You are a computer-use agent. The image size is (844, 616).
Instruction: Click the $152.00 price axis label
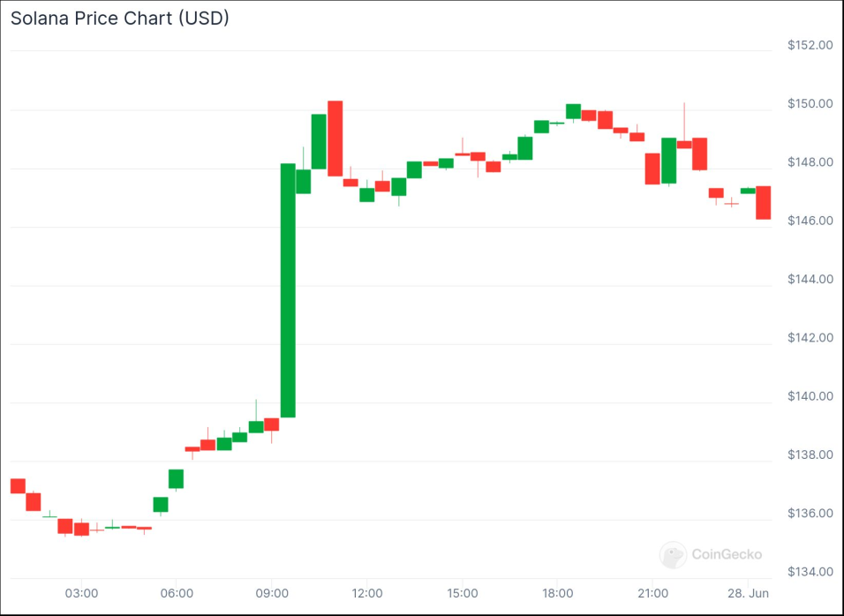[x=810, y=45]
